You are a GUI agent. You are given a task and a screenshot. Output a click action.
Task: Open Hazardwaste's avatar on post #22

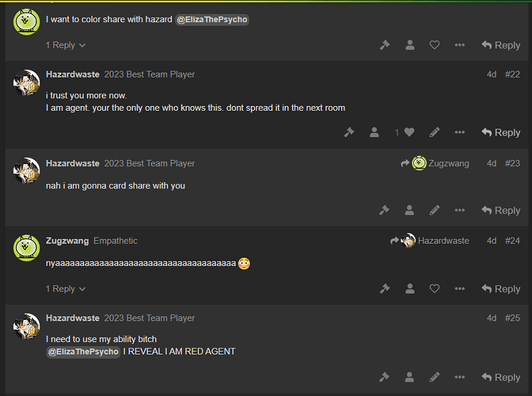tap(26, 83)
